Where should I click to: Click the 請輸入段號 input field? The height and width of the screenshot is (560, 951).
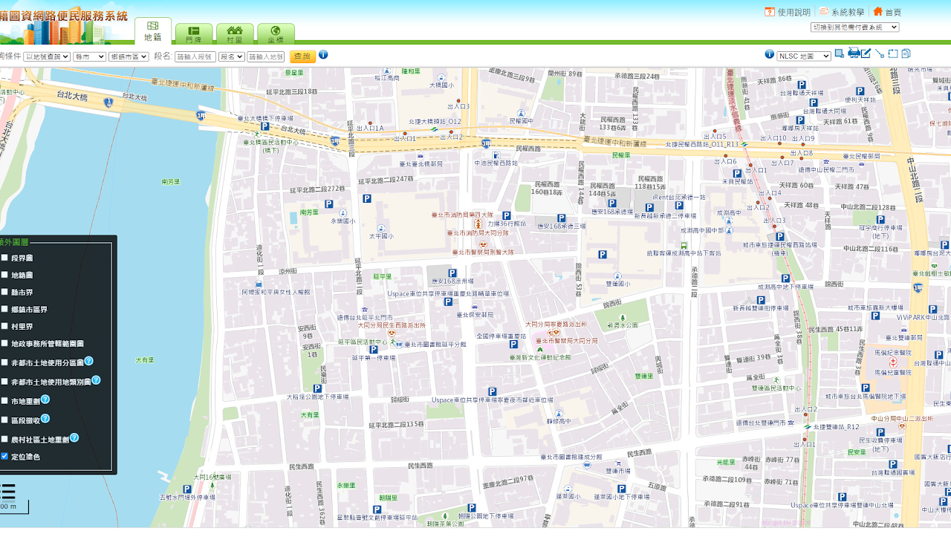coord(195,56)
